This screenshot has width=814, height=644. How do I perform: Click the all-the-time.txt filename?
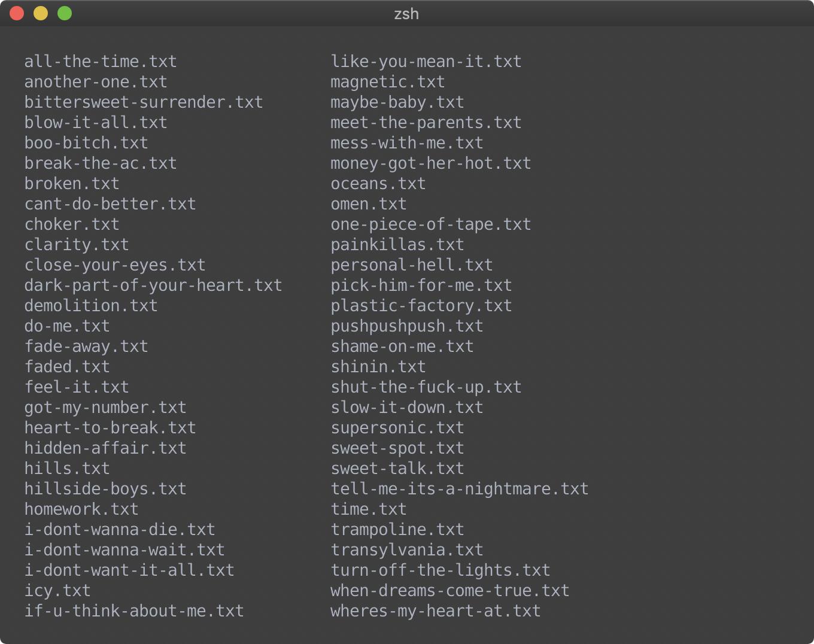101,62
